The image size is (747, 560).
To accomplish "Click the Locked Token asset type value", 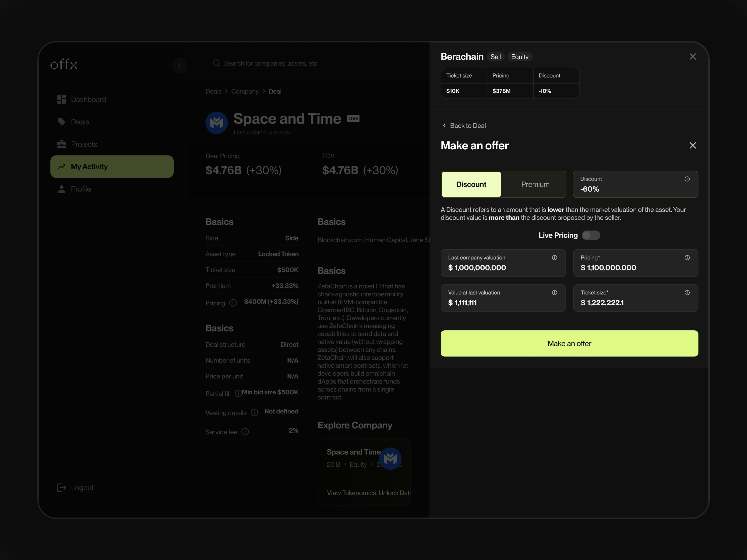I will [278, 254].
